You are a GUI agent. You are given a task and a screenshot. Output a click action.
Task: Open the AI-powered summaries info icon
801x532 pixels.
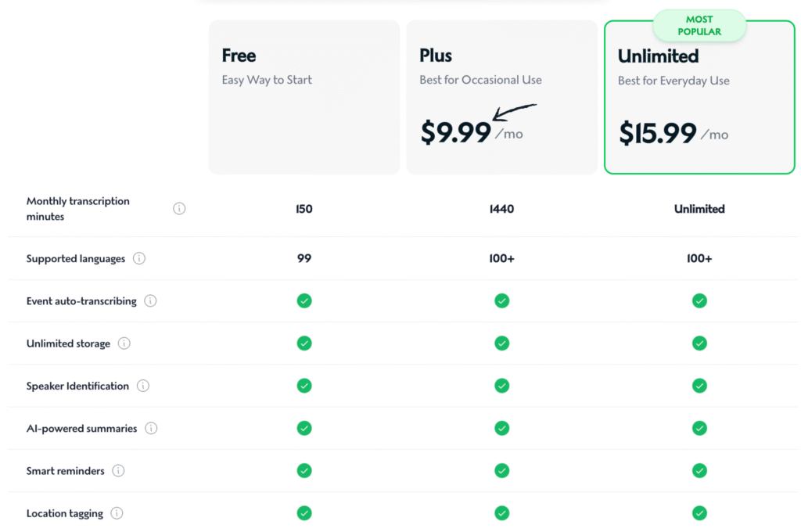[151, 428]
